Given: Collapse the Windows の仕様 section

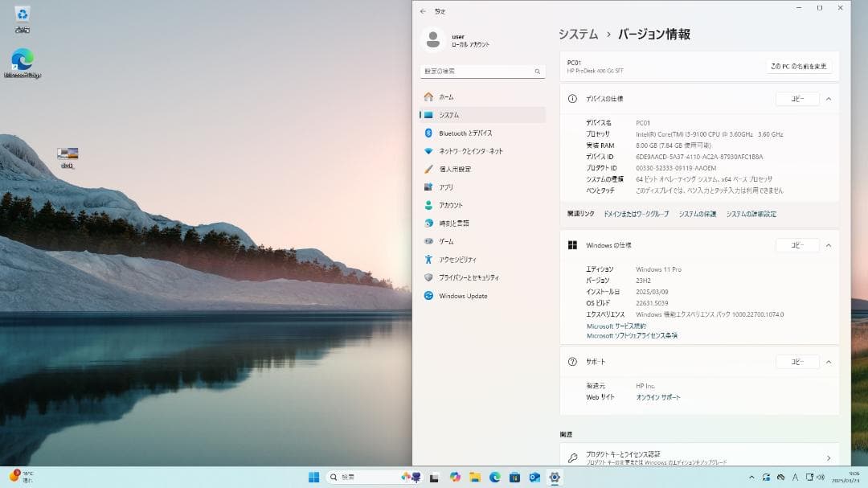Looking at the screenshot, I should (829, 245).
